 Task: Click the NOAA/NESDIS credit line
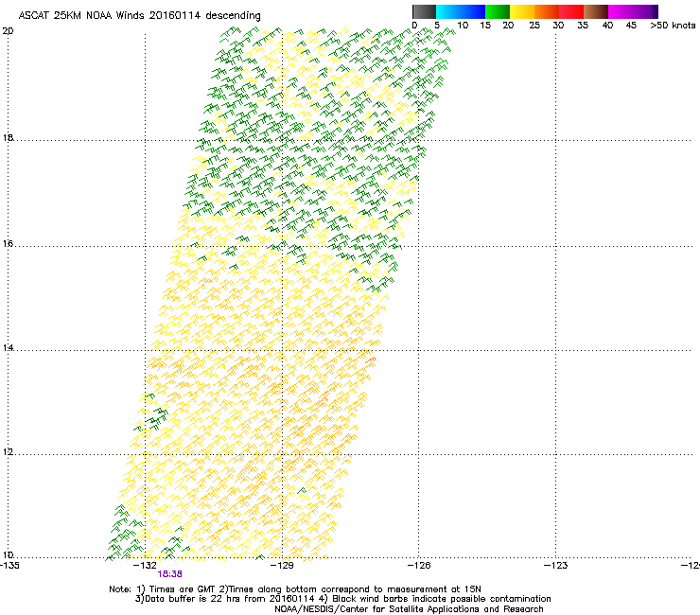[409, 609]
